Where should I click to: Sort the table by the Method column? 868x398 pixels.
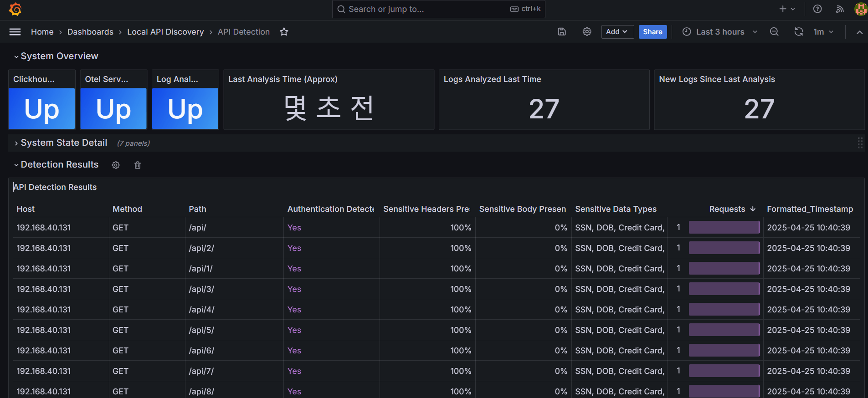(x=127, y=209)
